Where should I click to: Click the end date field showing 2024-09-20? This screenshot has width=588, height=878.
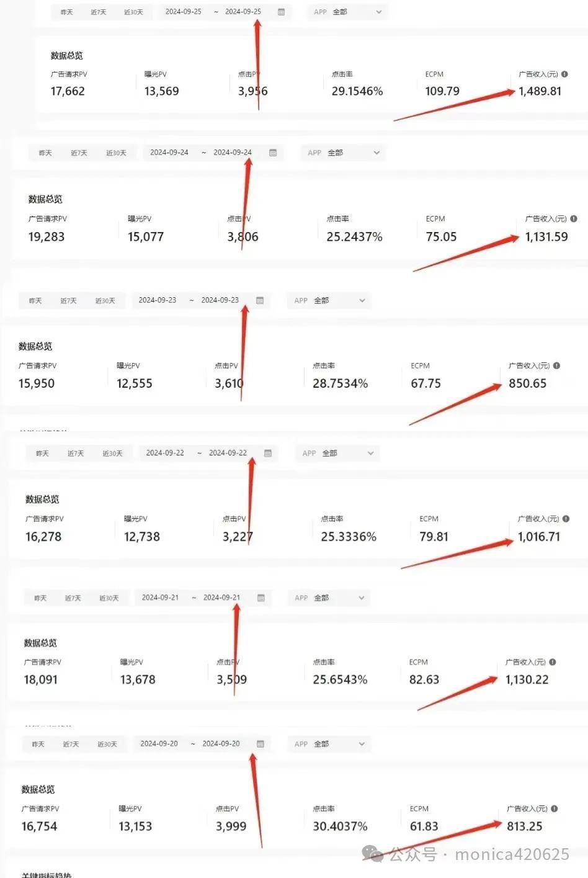click(x=221, y=743)
